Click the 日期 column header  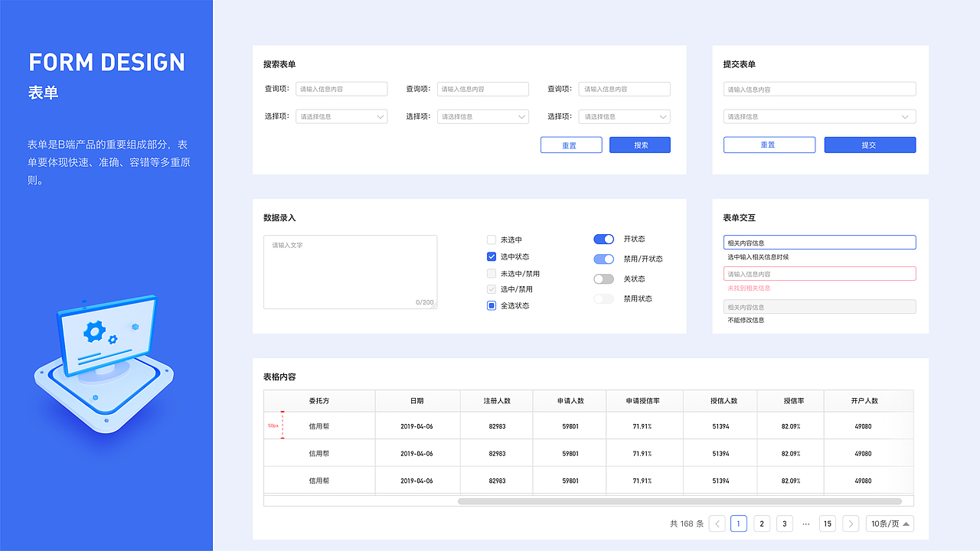tap(416, 400)
